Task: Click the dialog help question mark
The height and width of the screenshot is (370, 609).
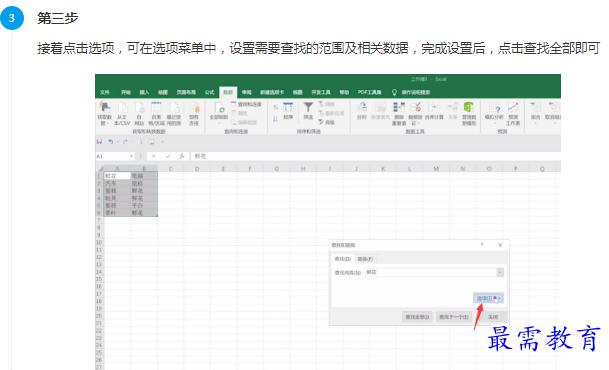Action: pyautogui.click(x=482, y=245)
